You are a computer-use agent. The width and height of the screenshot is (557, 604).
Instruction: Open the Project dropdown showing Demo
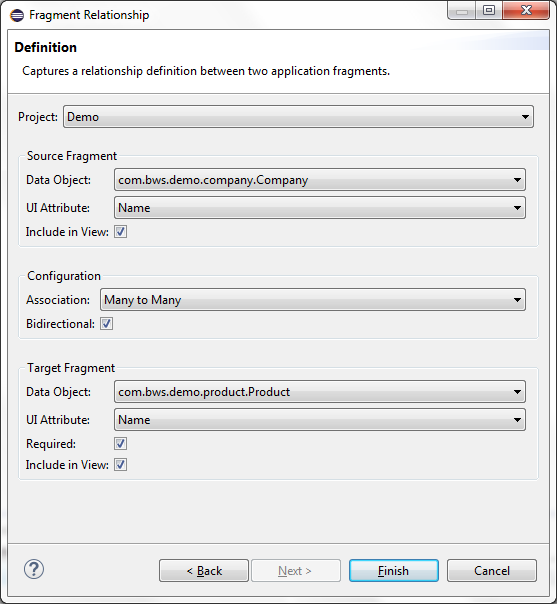pos(298,117)
